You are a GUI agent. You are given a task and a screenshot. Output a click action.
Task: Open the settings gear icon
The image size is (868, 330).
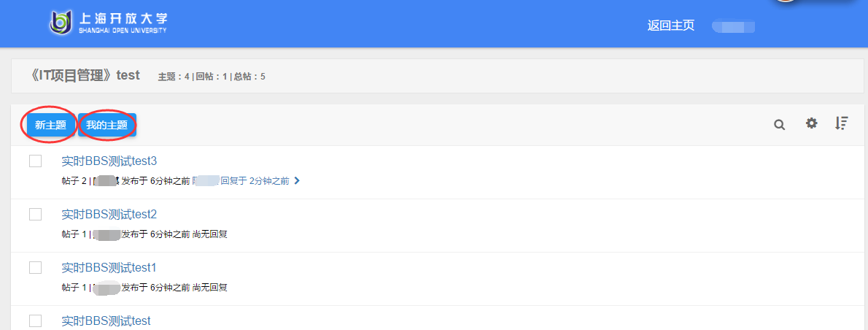pyautogui.click(x=811, y=123)
